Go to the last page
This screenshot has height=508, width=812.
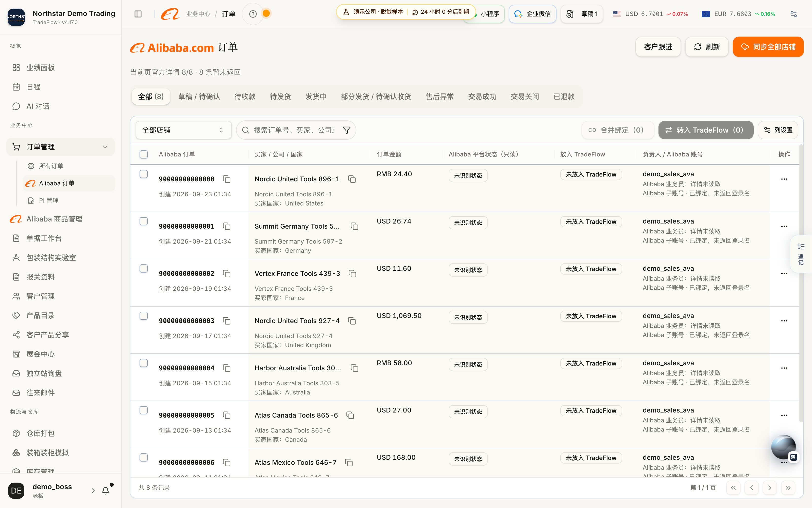(788, 487)
